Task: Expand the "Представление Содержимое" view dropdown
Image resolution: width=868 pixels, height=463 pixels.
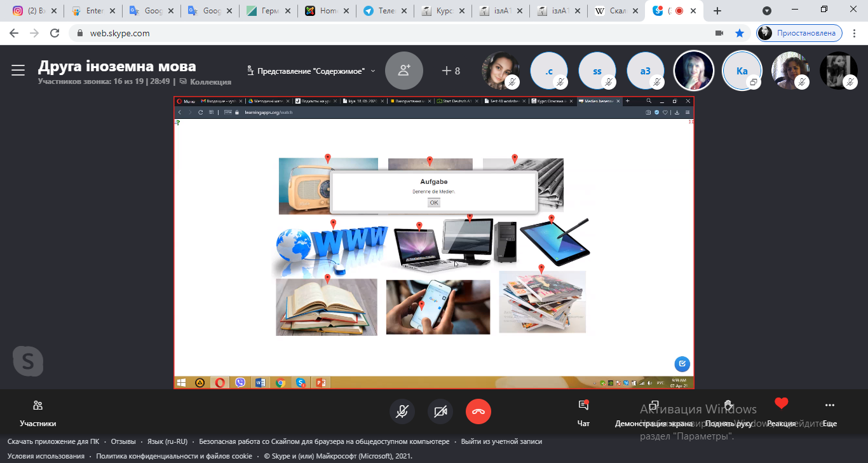Action: (x=311, y=71)
